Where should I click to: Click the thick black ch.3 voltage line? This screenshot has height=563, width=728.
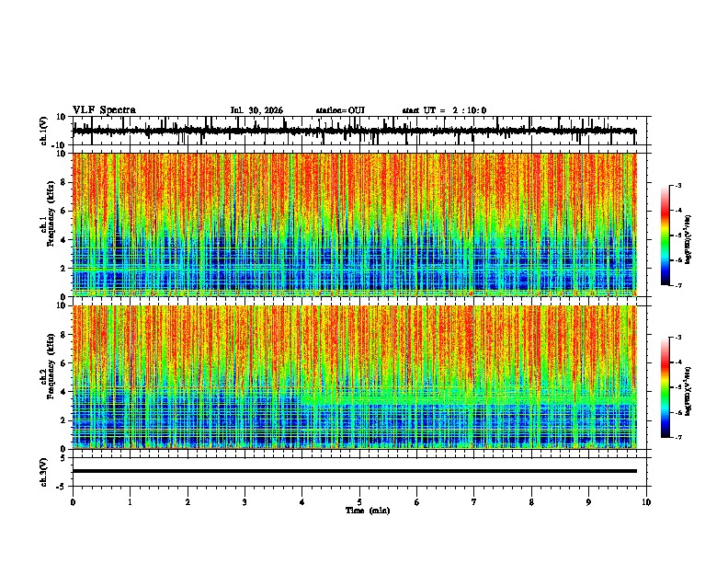[x=354, y=471]
